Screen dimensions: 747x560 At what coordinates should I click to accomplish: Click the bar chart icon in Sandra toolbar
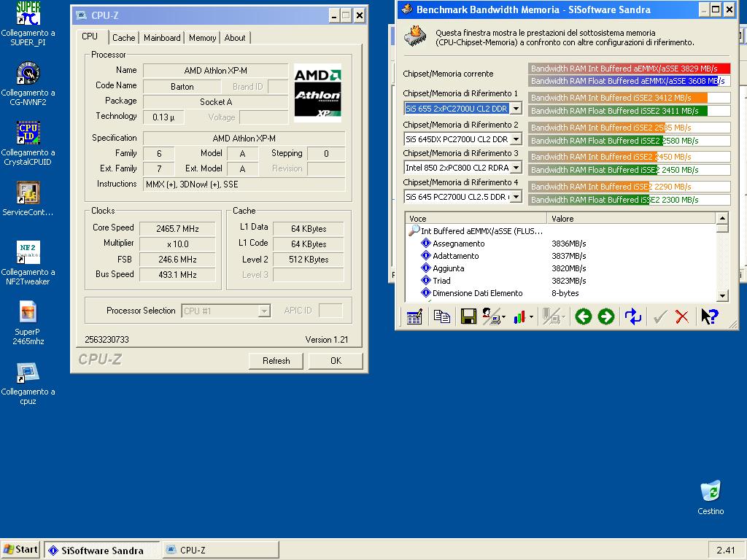coord(519,316)
